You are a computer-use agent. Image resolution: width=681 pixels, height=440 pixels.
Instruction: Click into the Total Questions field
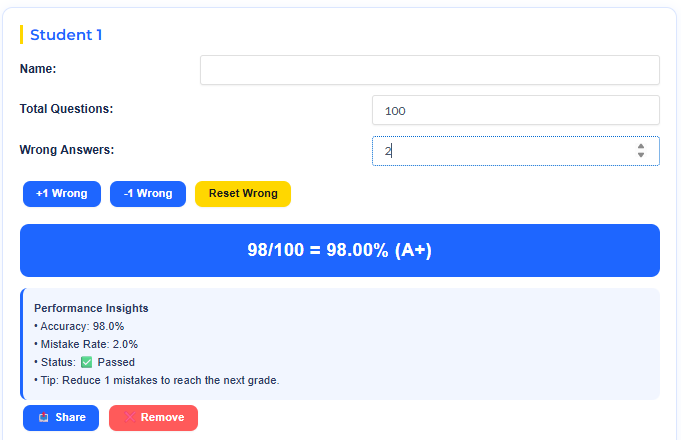pyautogui.click(x=515, y=110)
